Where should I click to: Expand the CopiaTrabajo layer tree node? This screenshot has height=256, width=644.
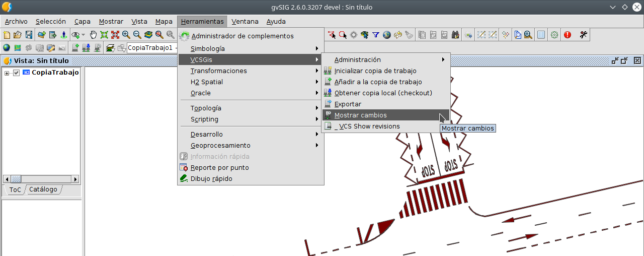click(x=7, y=73)
